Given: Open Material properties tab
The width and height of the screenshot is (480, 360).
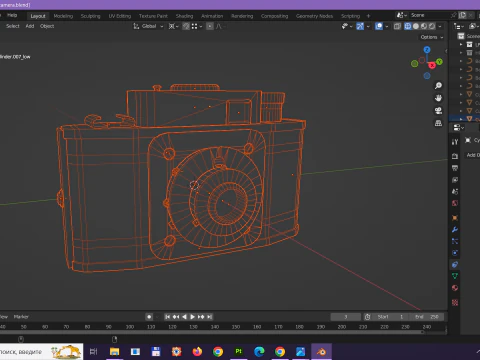Looking at the screenshot, I should coord(455,288).
